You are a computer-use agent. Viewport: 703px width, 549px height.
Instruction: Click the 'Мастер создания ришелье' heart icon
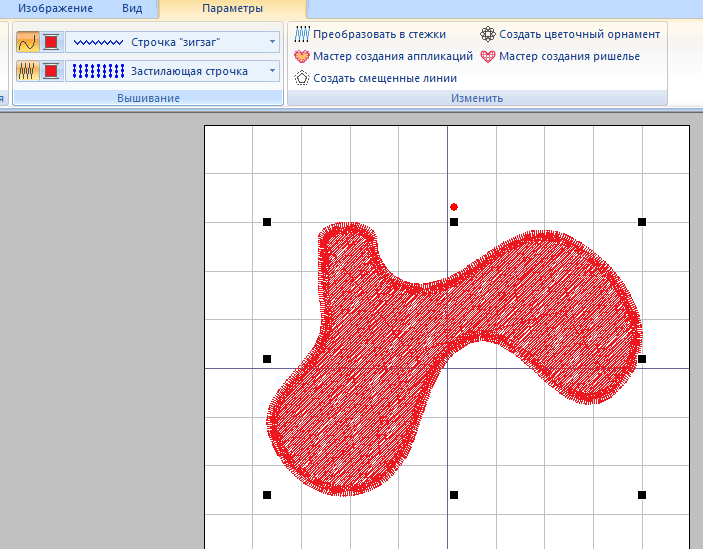[488, 56]
